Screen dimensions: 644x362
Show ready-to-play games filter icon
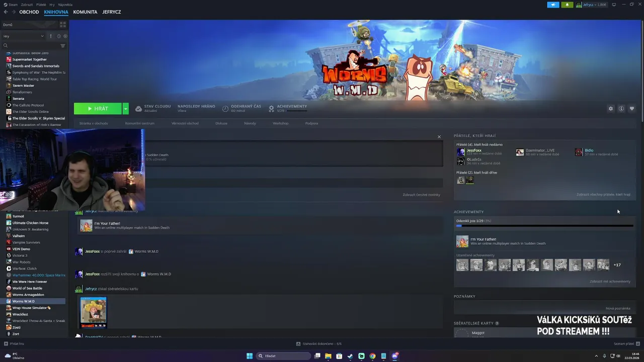[65, 36]
